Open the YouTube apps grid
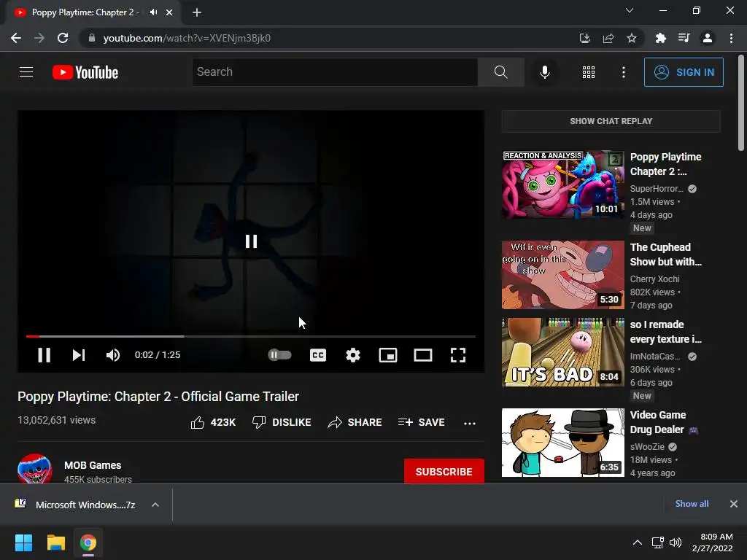Image resolution: width=747 pixels, height=560 pixels. pyautogui.click(x=589, y=72)
